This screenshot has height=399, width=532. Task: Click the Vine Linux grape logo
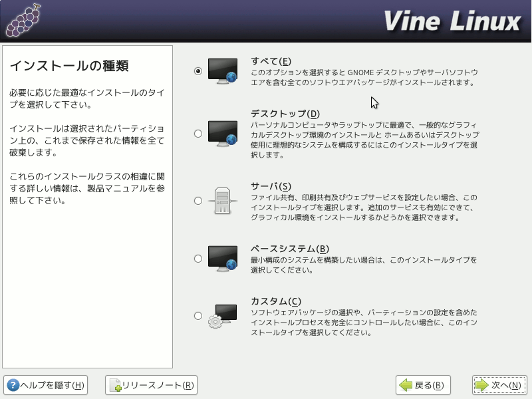click(23, 21)
